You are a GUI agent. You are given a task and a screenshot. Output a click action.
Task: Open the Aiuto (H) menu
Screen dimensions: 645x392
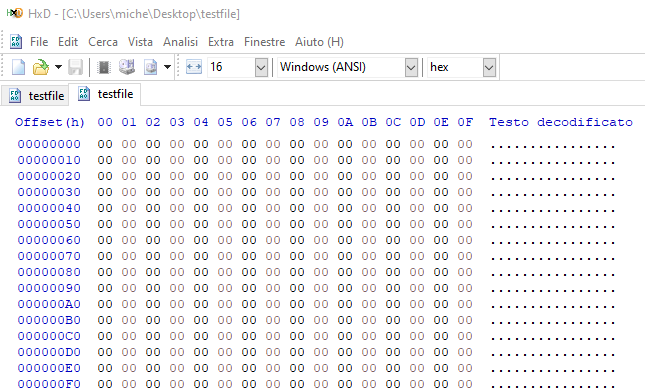pyautogui.click(x=319, y=42)
